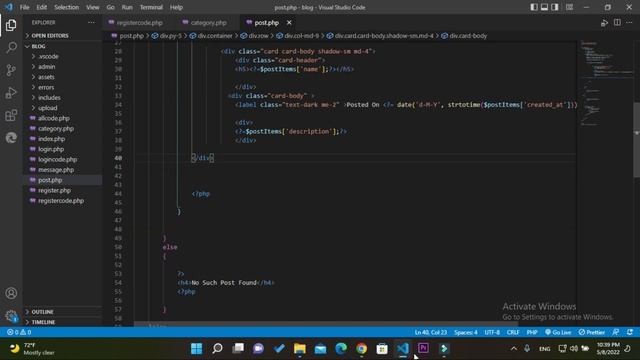This screenshot has height=360, width=640.
Task: Open the Accounts menu icon
Action: (11, 293)
